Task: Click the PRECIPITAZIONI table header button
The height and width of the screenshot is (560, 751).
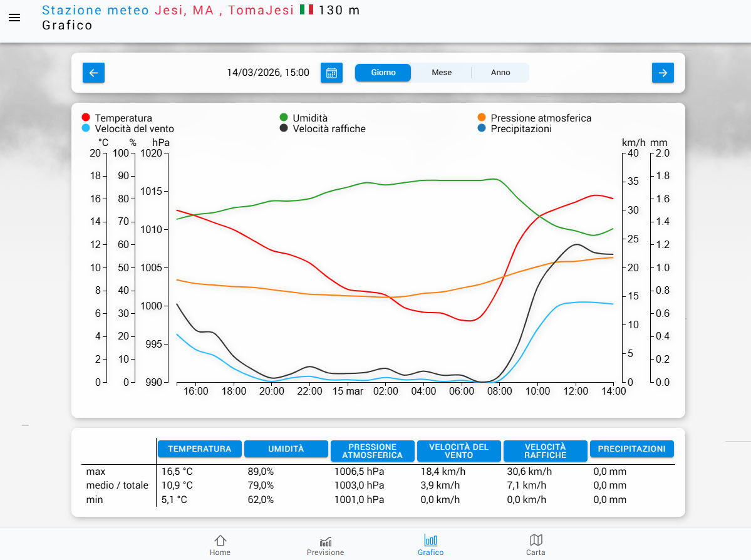Action: [631, 449]
